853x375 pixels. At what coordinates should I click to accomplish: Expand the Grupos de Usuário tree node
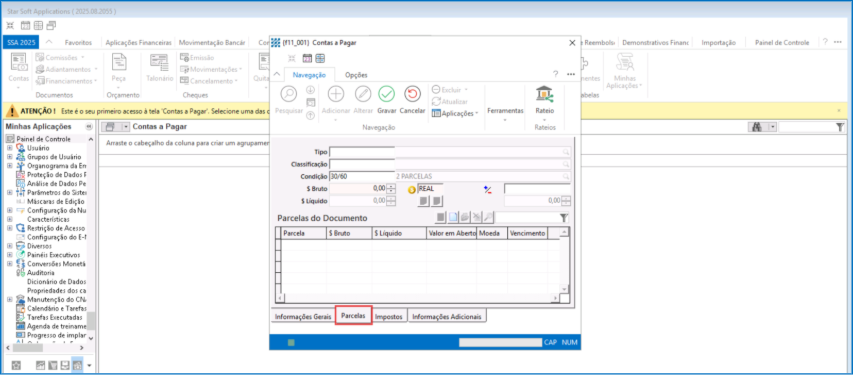(9, 157)
